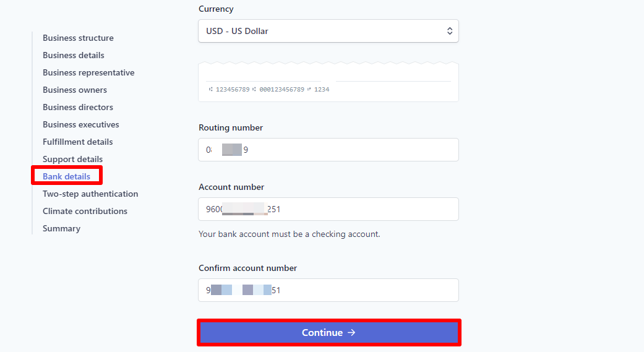The image size is (644, 352).
Task: Go to Climate contributions step
Action: (85, 211)
